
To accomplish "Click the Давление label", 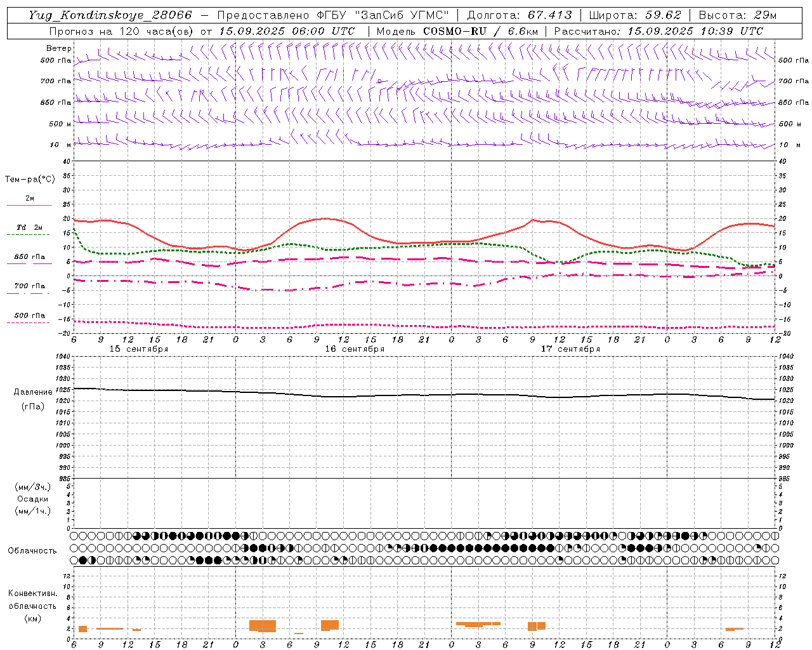I will pos(33,392).
